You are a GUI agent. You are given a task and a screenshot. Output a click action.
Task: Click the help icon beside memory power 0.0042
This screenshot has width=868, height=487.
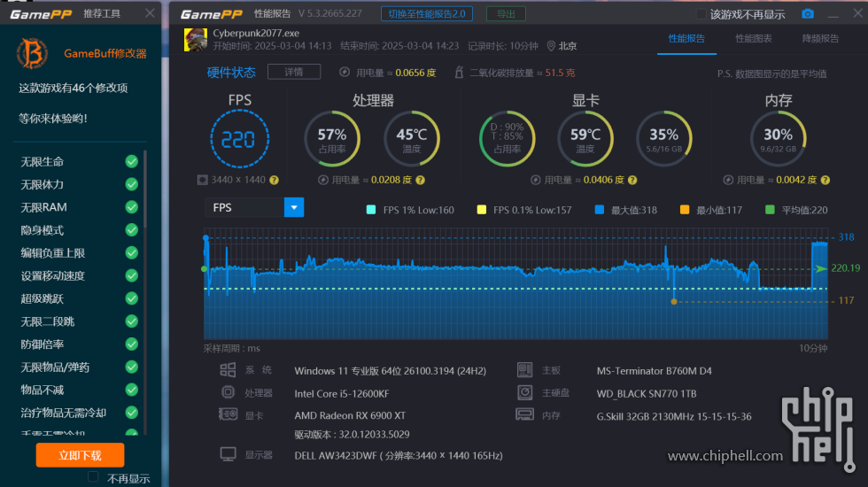point(825,180)
